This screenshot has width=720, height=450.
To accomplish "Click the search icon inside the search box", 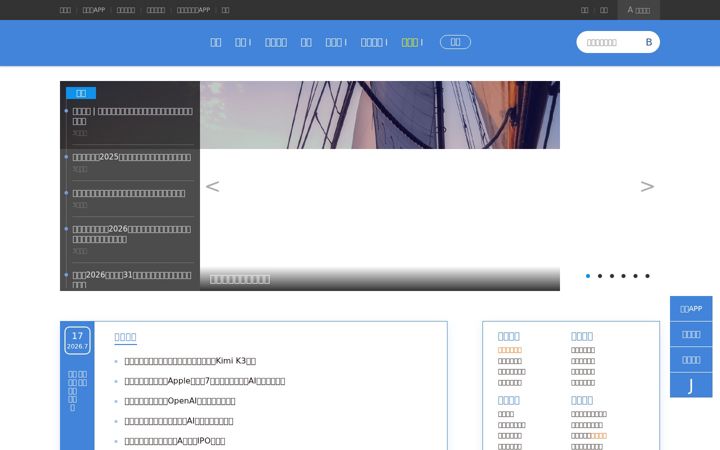I will click(648, 42).
